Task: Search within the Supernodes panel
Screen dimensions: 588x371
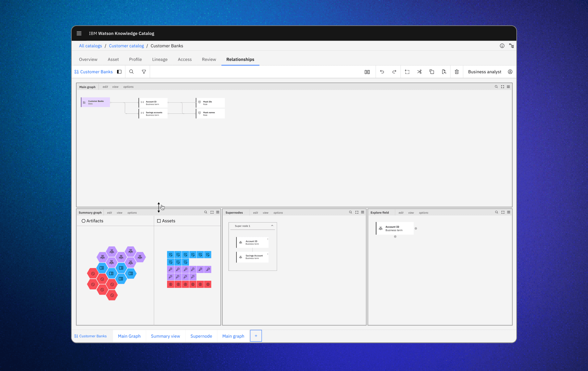Action: (351, 212)
